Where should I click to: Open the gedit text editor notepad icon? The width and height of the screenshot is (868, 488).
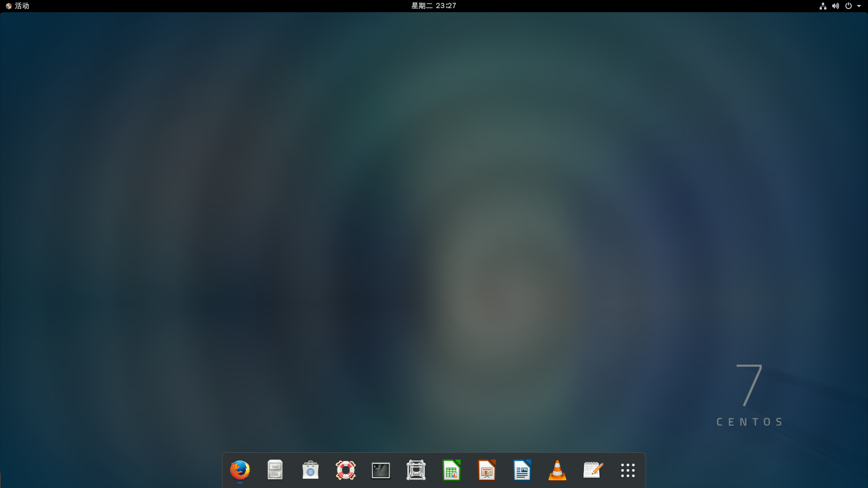pos(592,470)
